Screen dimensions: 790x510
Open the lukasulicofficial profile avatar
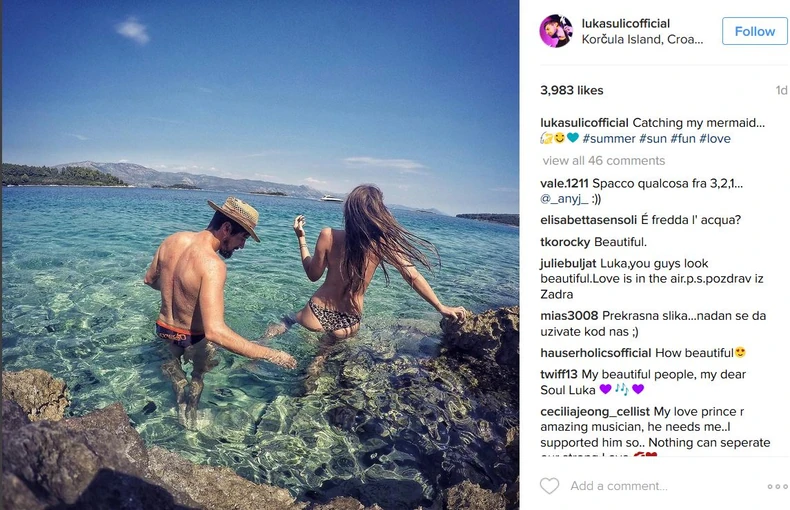pyautogui.click(x=556, y=31)
